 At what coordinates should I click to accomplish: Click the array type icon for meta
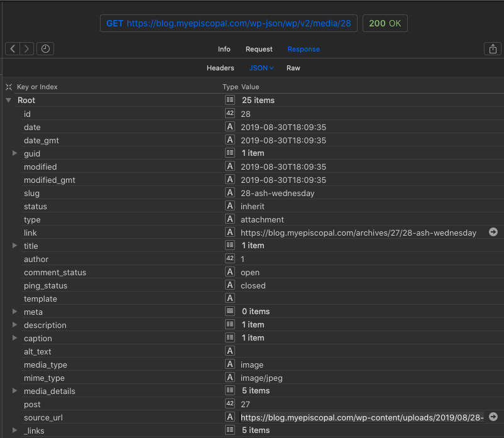point(230,311)
